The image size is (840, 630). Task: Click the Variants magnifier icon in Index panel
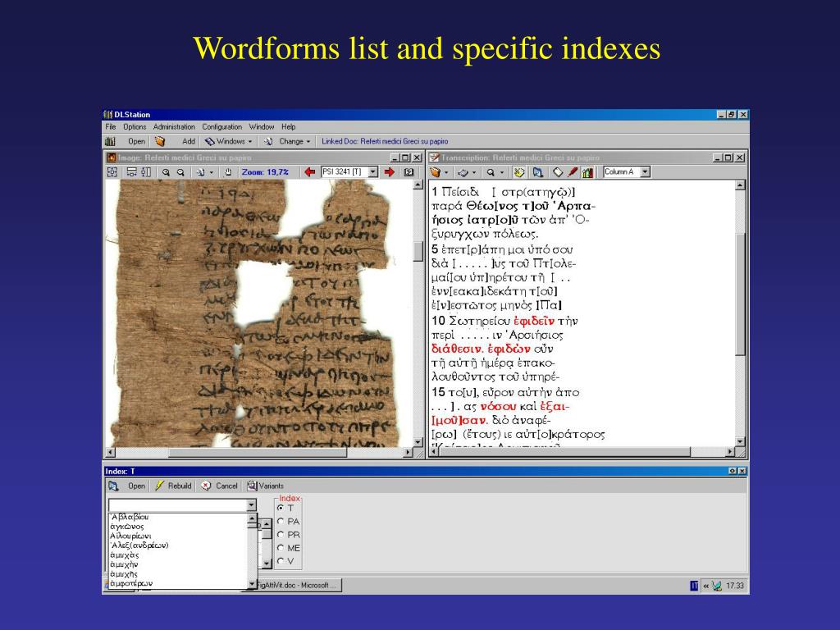pos(252,486)
